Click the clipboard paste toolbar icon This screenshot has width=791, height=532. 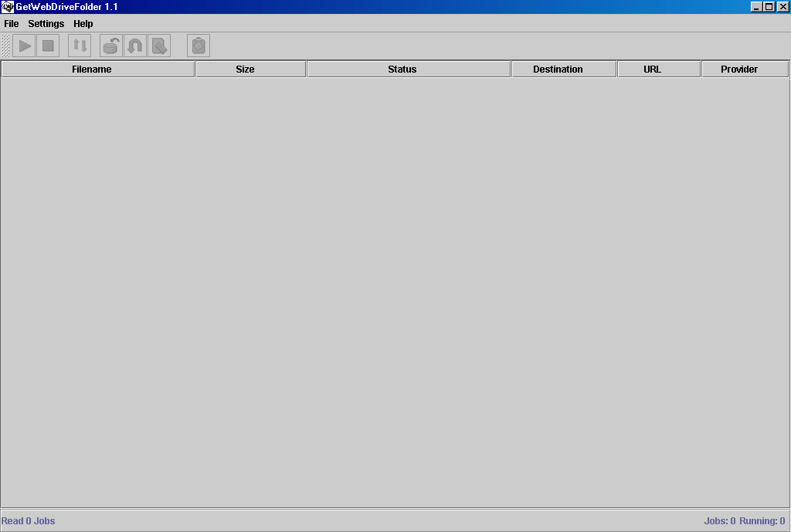pyautogui.click(x=199, y=46)
